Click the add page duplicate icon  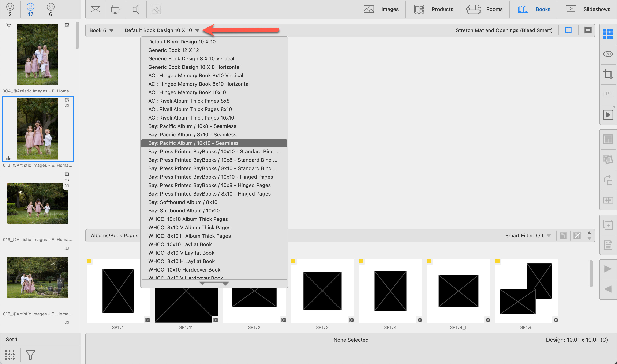click(x=608, y=224)
